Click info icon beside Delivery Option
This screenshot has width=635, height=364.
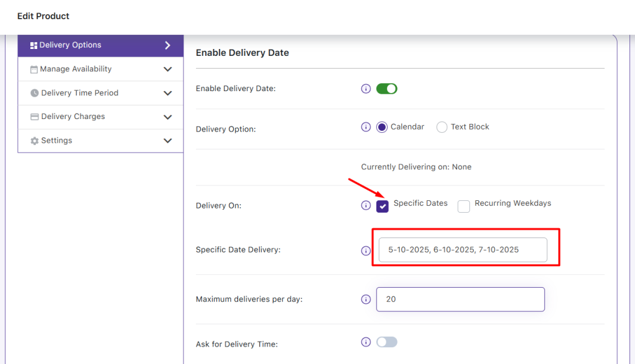click(x=366, y=127)
